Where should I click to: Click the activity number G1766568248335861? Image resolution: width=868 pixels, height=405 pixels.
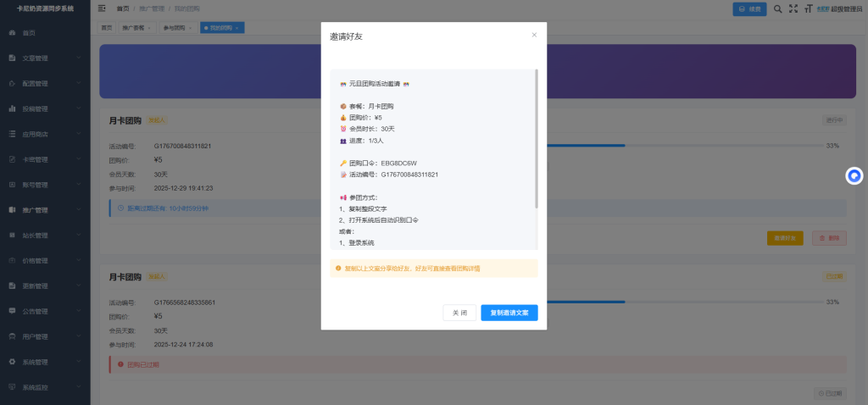point(184,302)
